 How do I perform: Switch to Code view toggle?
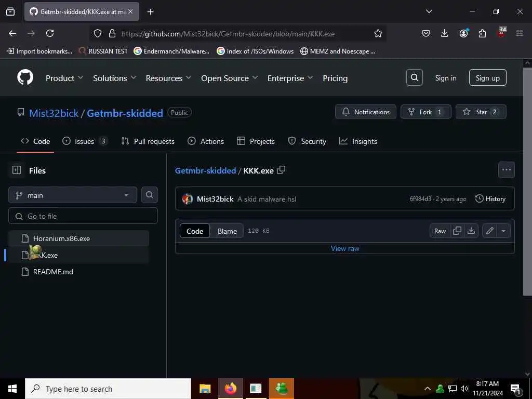195,231
